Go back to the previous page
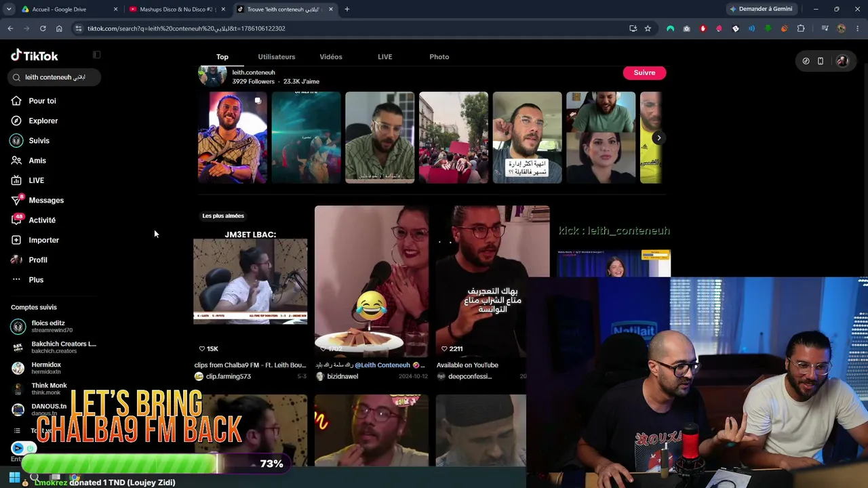This screenshot has height=488, width=868. 10,28
